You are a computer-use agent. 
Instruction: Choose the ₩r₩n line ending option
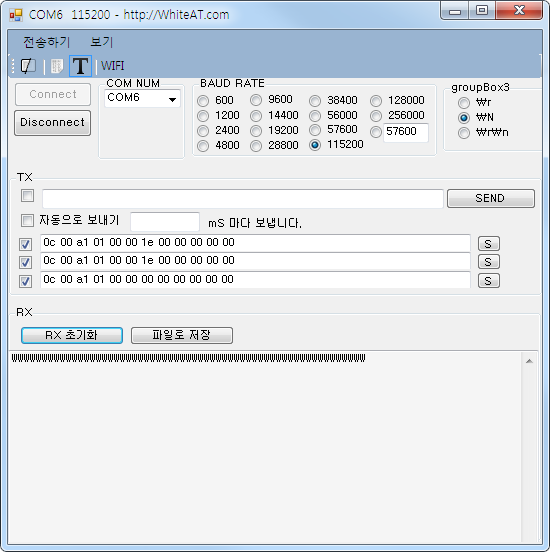click(464, 133)
